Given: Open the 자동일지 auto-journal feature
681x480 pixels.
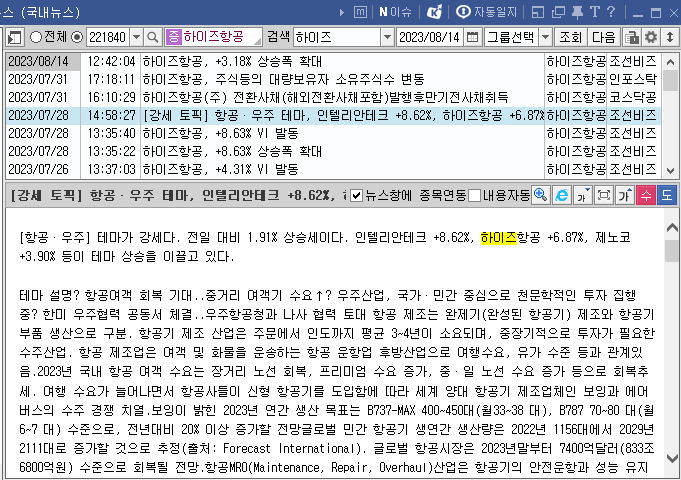Looking at the screenshot, I should pyautogui.click(x=486, y=12).
